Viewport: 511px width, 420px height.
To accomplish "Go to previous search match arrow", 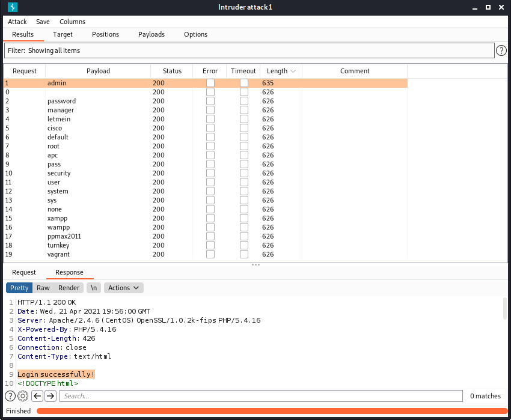I will (37, 396).
